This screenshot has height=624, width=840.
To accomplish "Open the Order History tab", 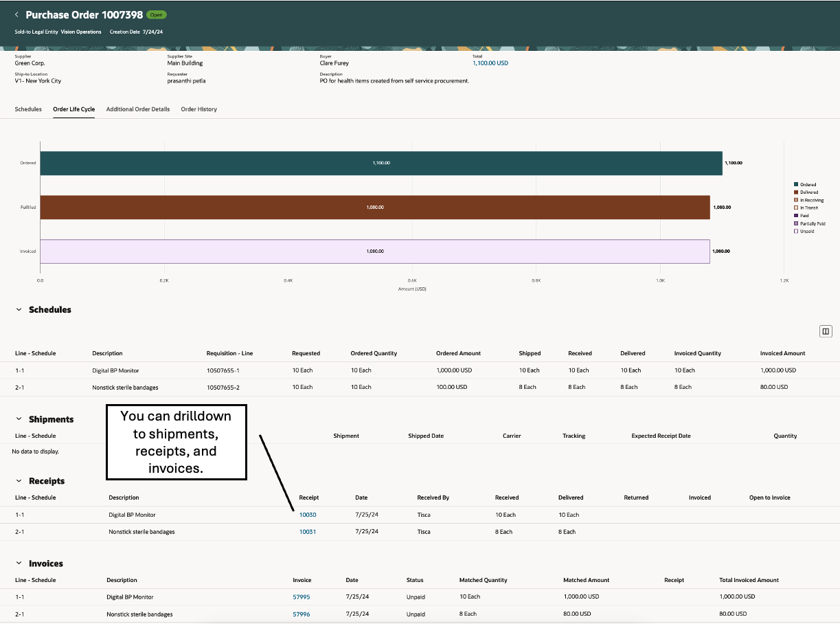I will point(198,109).
